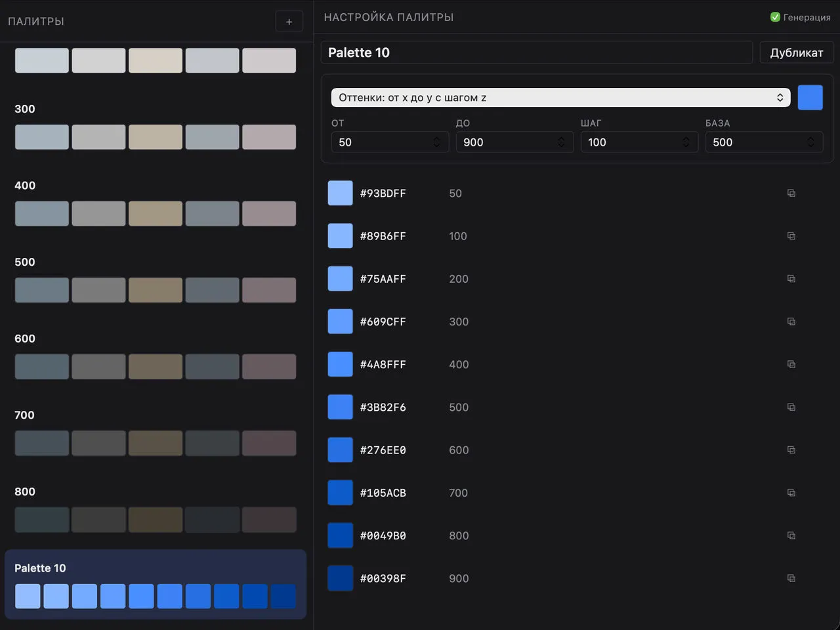Adjust the ДО value stepper arrows
The height and width of the screenshot is (630, 840).
[x=561, y=142]
